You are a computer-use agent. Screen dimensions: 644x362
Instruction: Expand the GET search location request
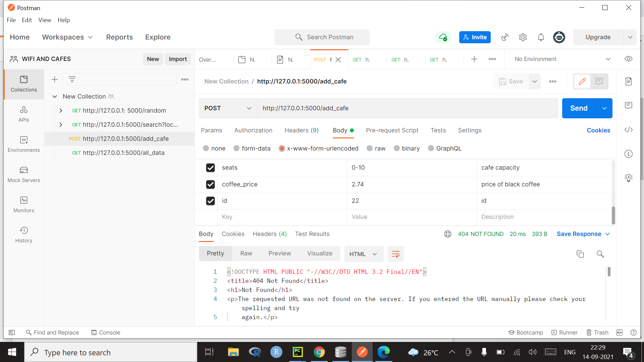coord(61,125)
